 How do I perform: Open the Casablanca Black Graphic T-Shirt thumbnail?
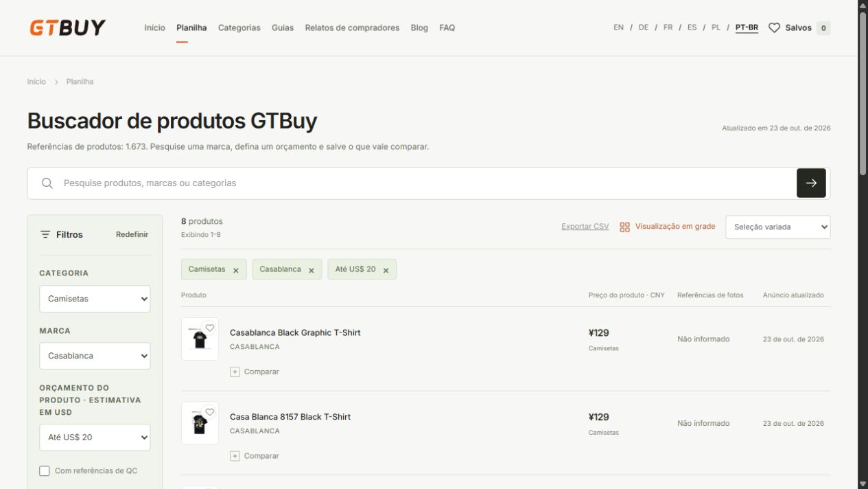point(200,339)
